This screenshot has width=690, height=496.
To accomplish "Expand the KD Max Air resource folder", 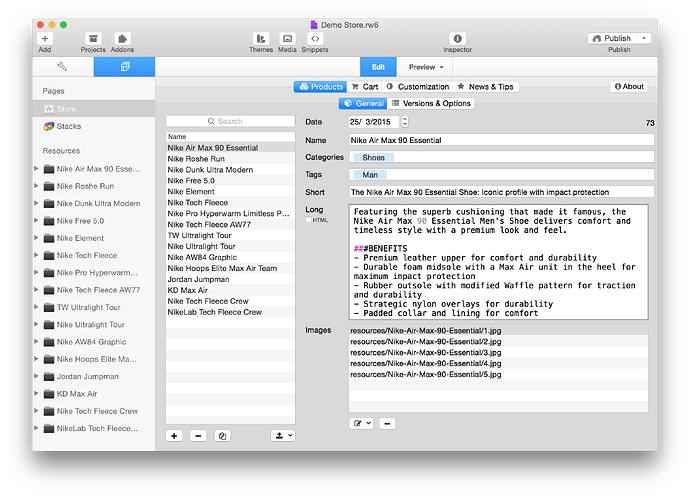I will click(x=36, y=393).
